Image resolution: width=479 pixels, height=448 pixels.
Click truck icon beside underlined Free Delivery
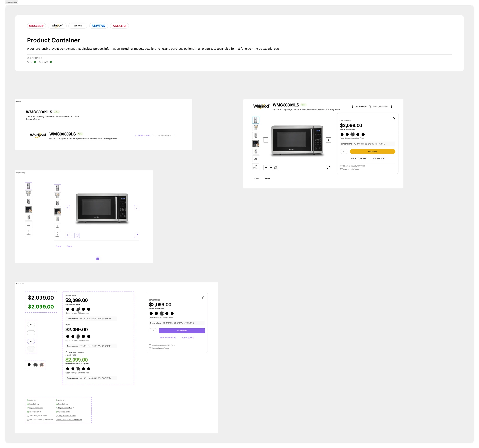[57, 404]
